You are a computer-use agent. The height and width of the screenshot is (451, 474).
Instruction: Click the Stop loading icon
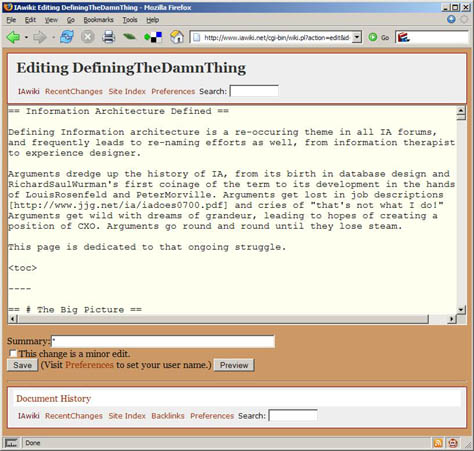tap(88, 37)
